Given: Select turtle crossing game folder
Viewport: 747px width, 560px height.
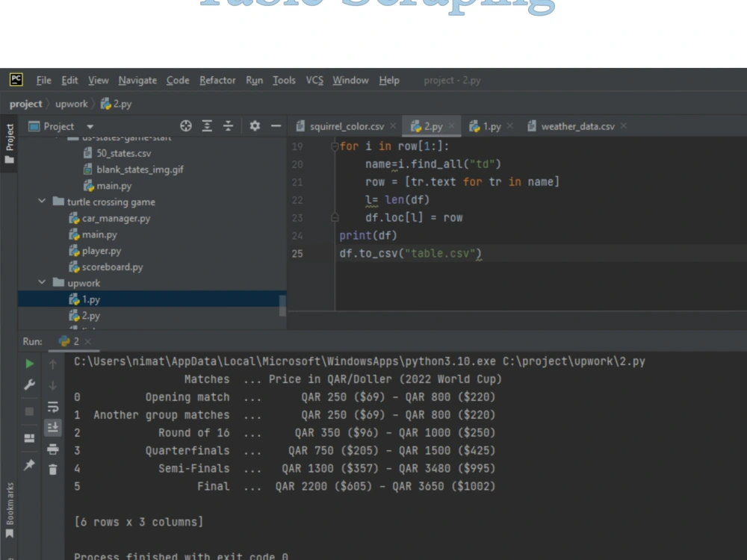Looking at the screenshot, I should (x=105, y=202).
